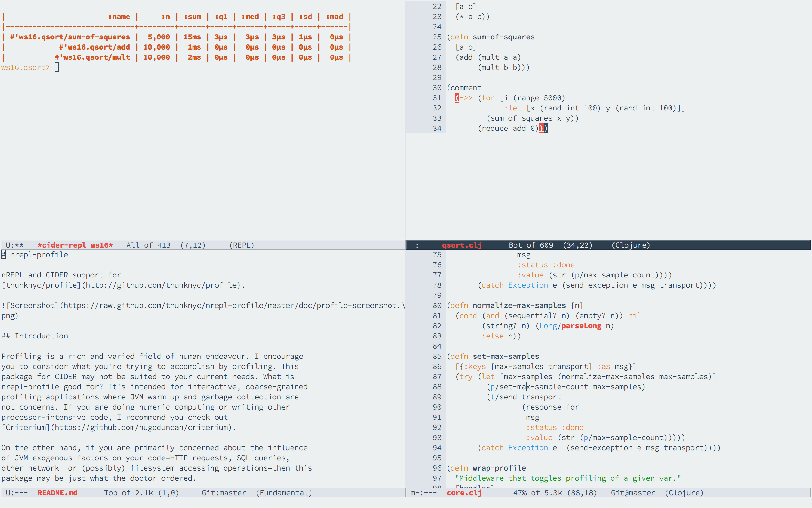Screen dimensions: 812x508
Task: Click the :sd column header in REPL output
Action: pos(305,17)
